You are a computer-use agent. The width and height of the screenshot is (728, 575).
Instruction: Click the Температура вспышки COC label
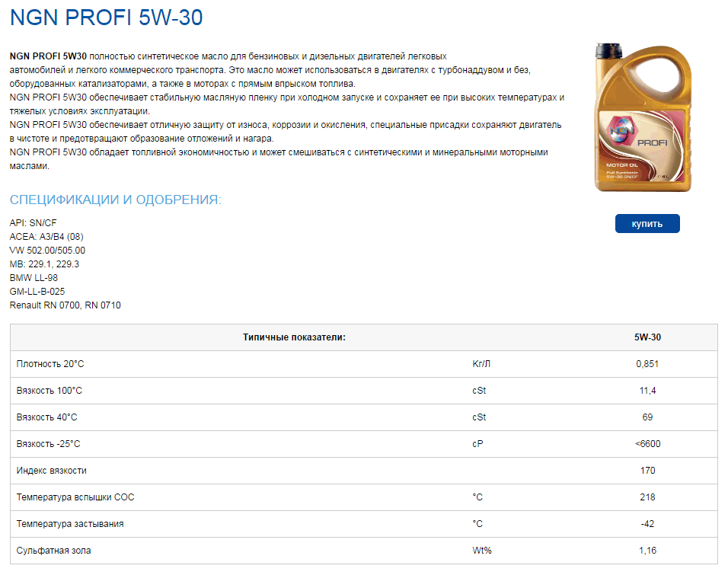tap(75, 497)
